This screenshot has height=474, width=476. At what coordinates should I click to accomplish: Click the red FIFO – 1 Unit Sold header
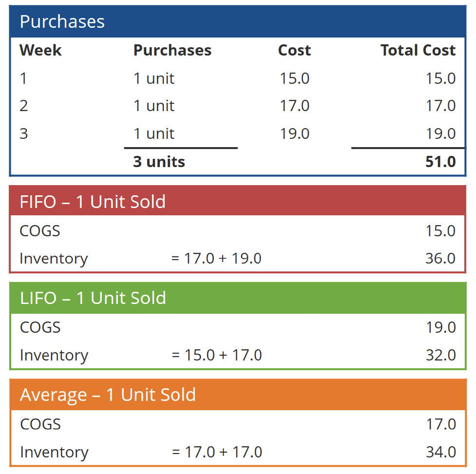[238, 202]
